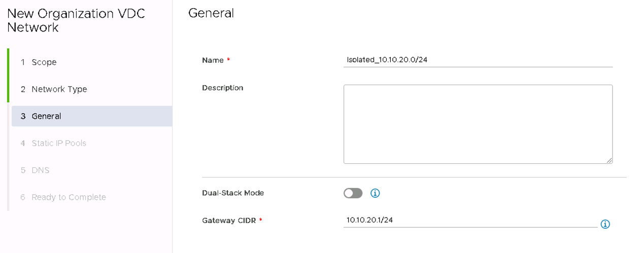Click the New Organization VDC Network title

tap(76, 20)
